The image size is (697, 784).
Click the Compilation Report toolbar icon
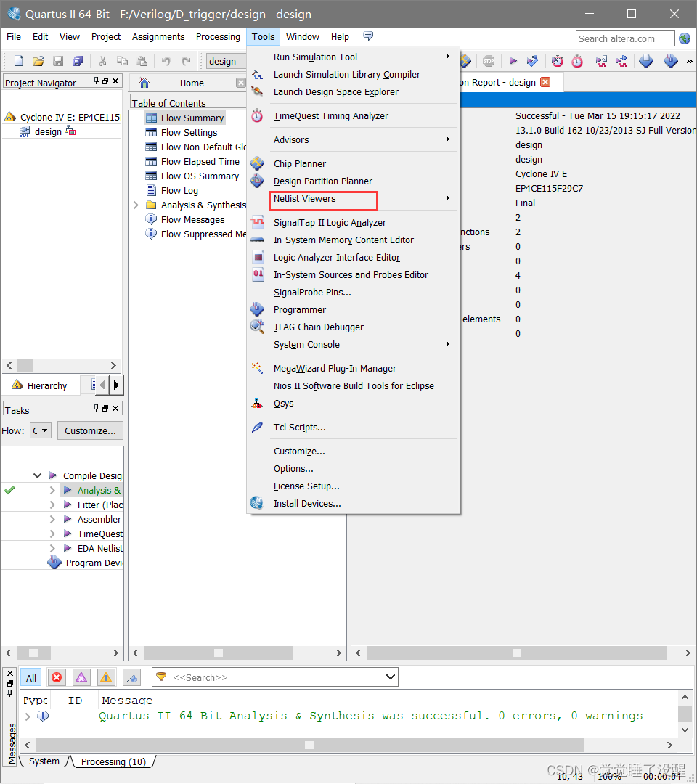[x=646, y=61]
